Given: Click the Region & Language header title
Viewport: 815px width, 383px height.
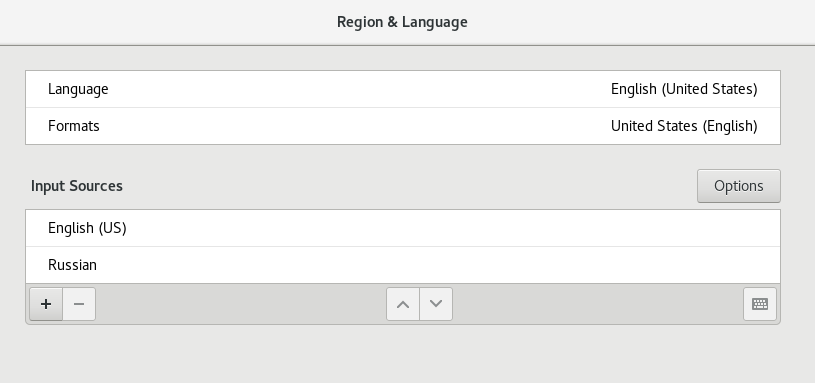Looking at the screenshot, I should point(402,22).
